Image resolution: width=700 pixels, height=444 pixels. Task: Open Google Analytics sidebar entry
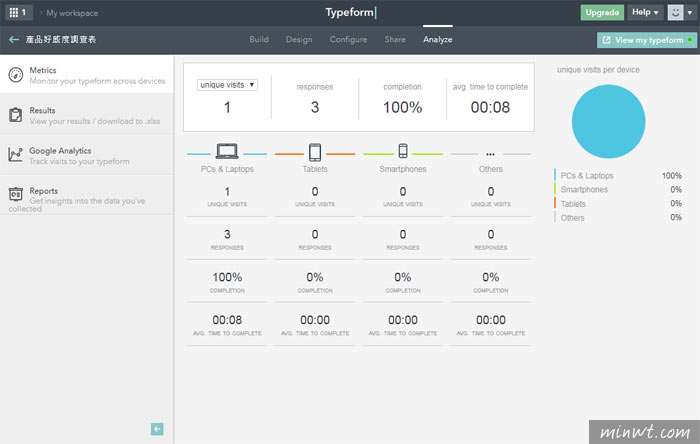tap(87, 155)
